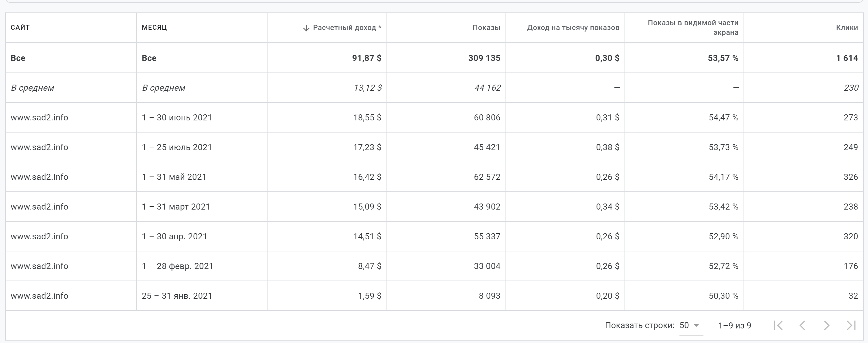The width and height of the screenshot is (868, 343).
Task: Sort table by Показы column header
Action: (x=486, y=28)
